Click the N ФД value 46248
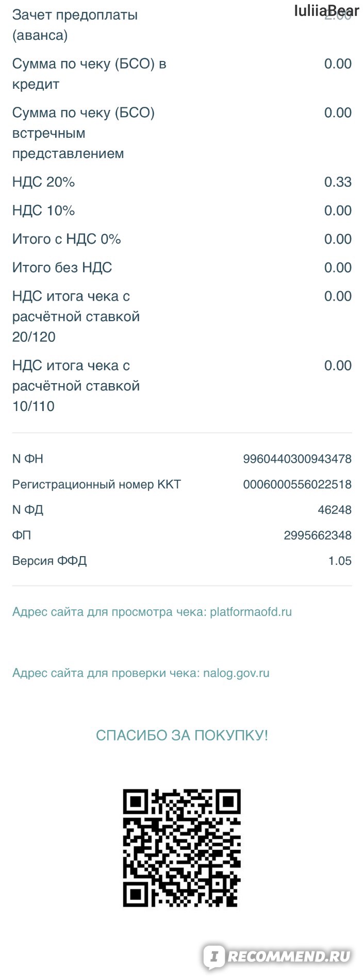Screen dimensions: 363x980 (x=335, y=510)
